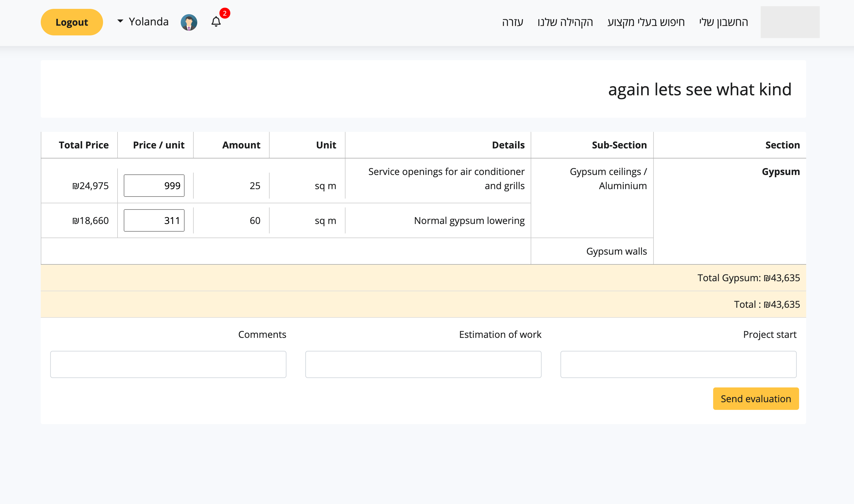Image resolution: width=854 pixels, height=504 pixels.
Task: Click the dropdown arrow next to Yolanda
Action: click(119, 22)
